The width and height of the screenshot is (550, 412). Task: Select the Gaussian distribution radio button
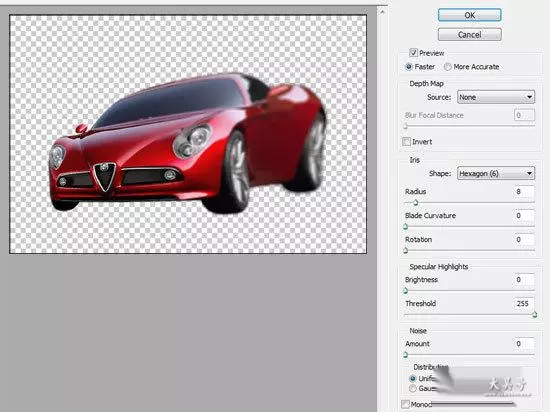point(413,388)
